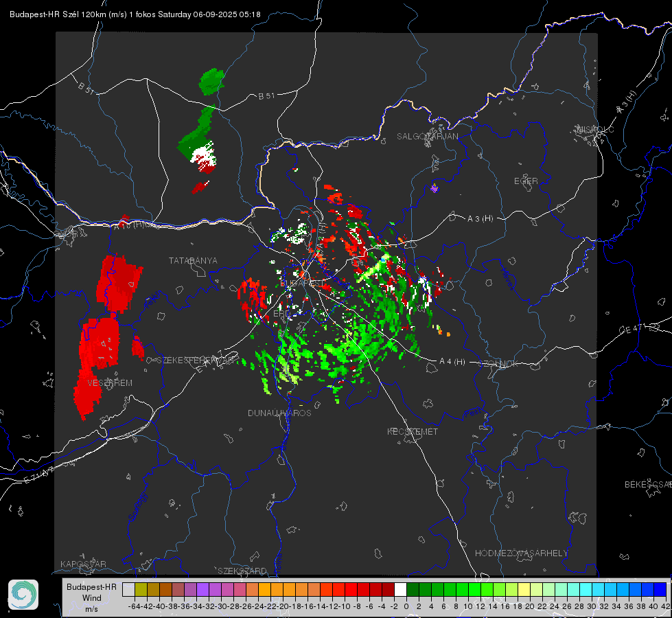Click the '20' value on the legend
The image size is (672, 618).
pos(530,606)
